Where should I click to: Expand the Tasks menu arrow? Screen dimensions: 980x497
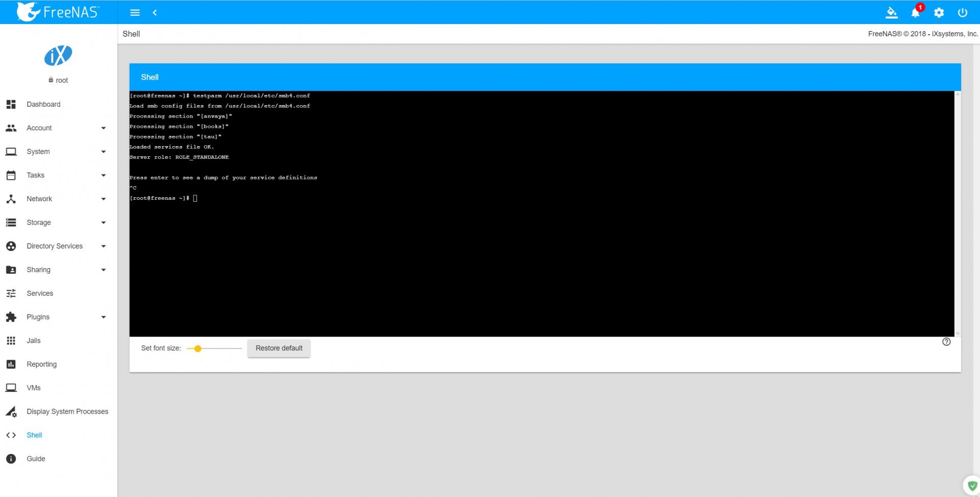click(x=104, y=175)
